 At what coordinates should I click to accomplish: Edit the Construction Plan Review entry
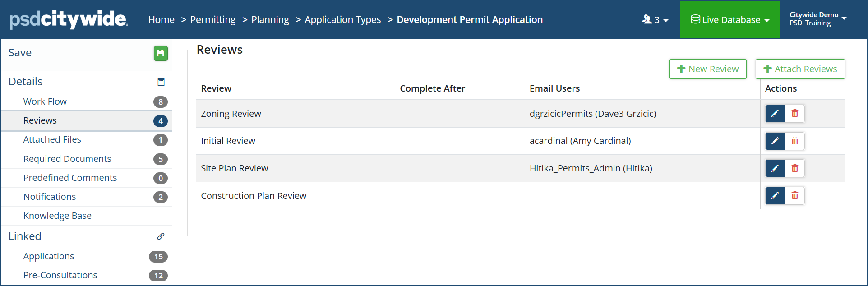pyautogui.click(x=775, y=196)
